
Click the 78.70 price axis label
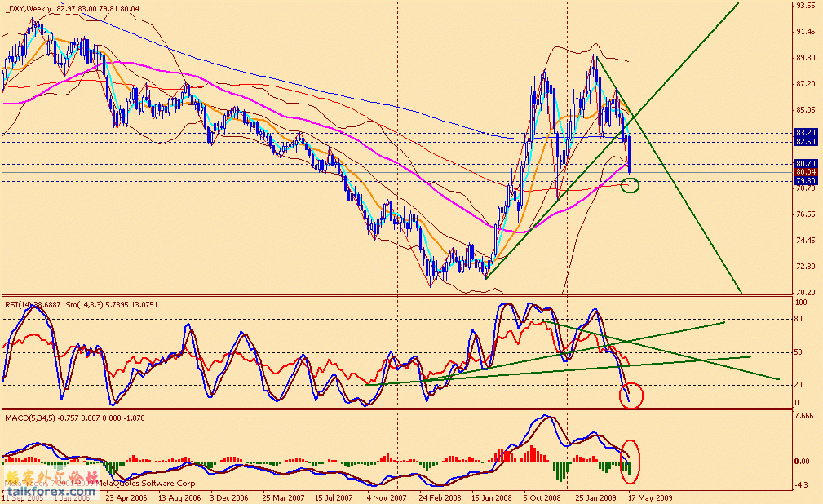coord(806,188)
